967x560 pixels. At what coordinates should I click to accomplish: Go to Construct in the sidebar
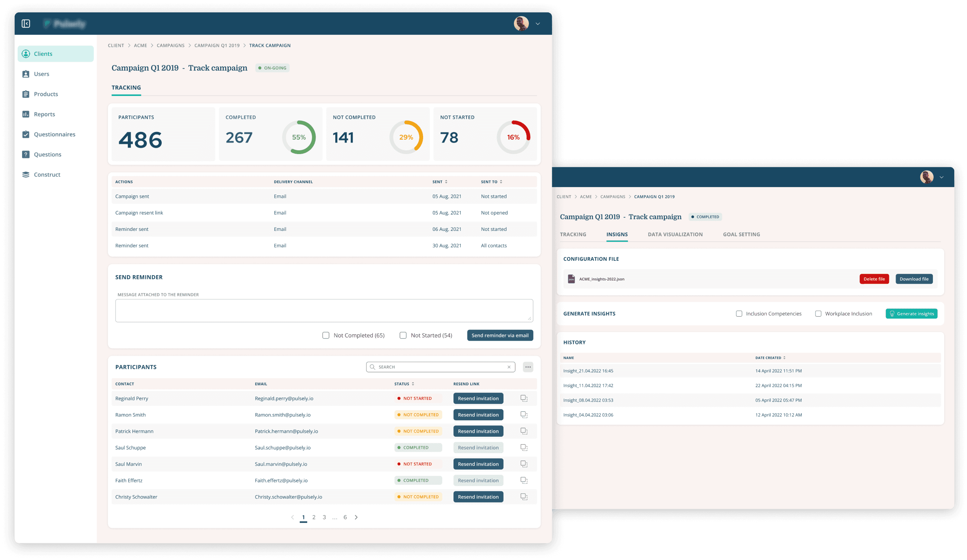tap(47, 175)
